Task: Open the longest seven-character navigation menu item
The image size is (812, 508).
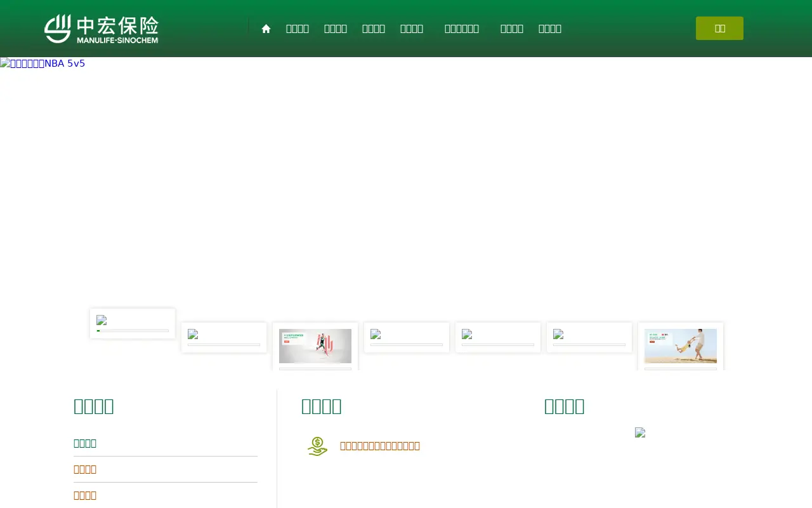Action: tap(462, 29)
